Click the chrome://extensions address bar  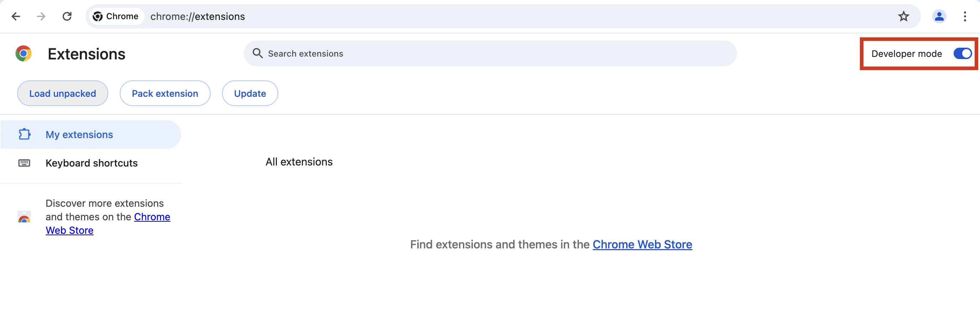click(457, 16)
